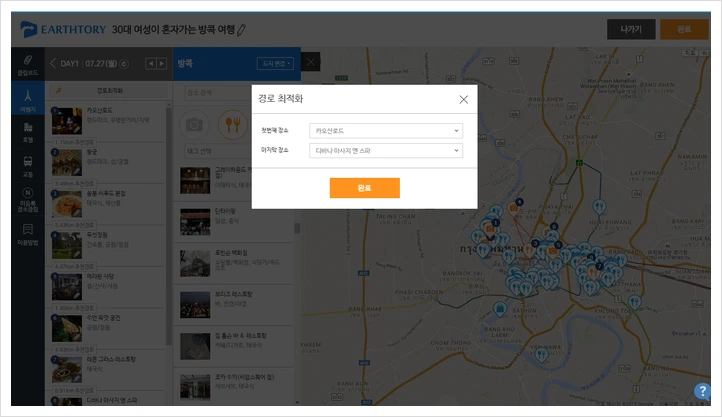
Task: Select 카오산로드 itinerary item
Action: 107,120
